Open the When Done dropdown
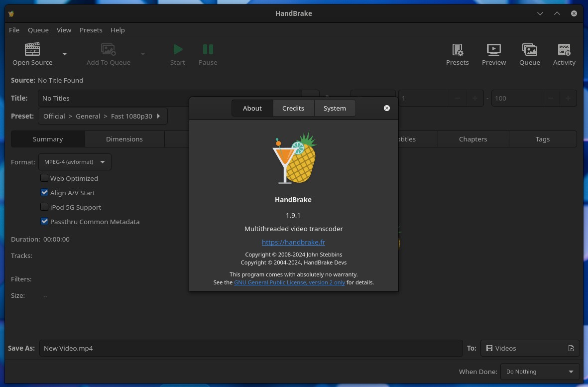588x387 pixels. 540,372
